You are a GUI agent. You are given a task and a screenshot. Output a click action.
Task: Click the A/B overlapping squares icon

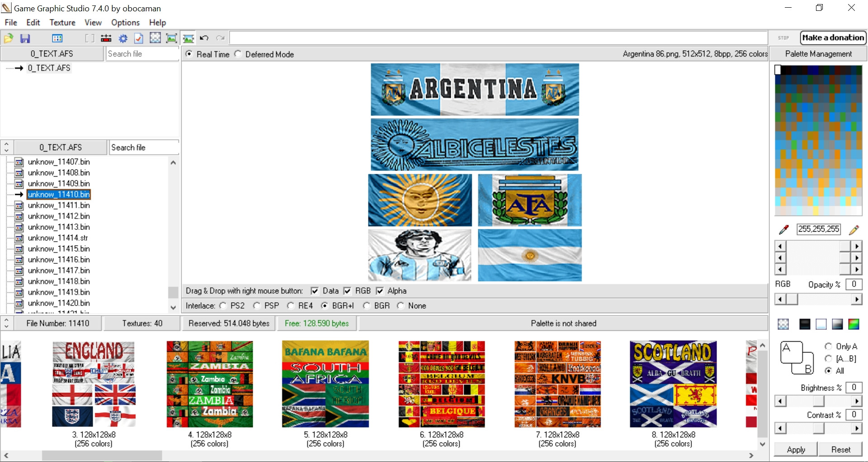tap(797, 358)
